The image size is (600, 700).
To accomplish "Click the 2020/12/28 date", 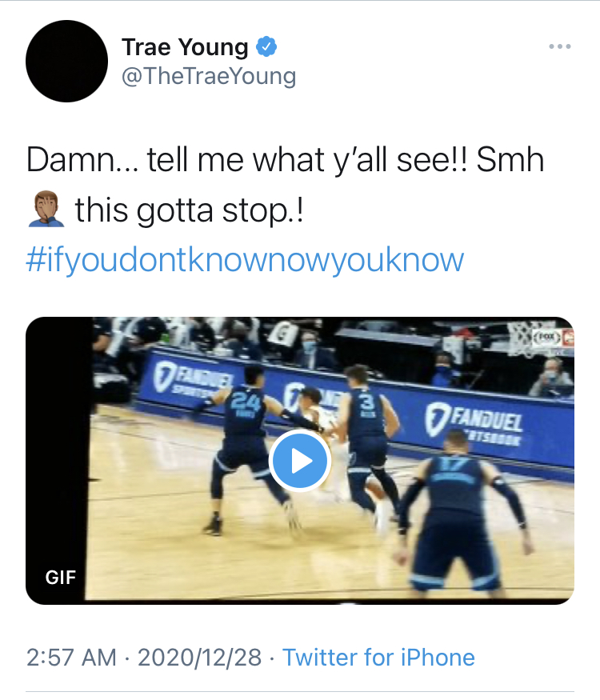I will click(x=199, y=658).
